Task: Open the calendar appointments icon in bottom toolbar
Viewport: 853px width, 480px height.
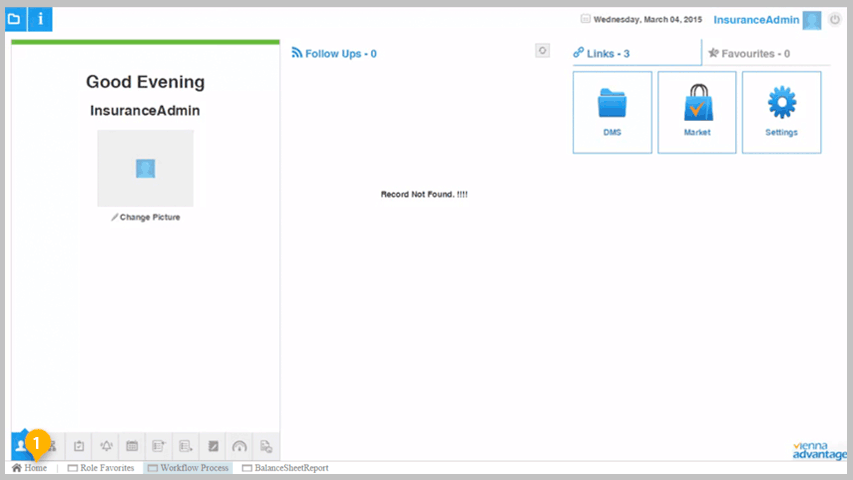Action: pyautogui.click(x=132, y=446)
